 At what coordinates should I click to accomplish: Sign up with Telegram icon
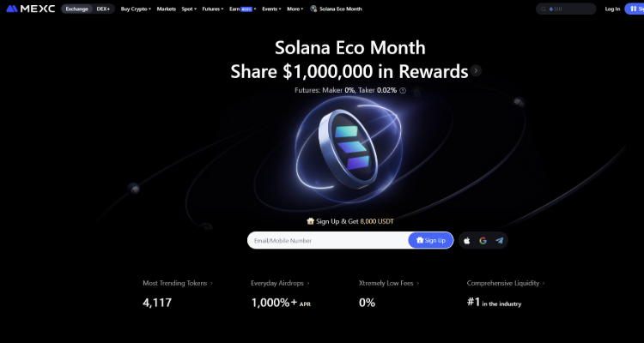[500, 240]
